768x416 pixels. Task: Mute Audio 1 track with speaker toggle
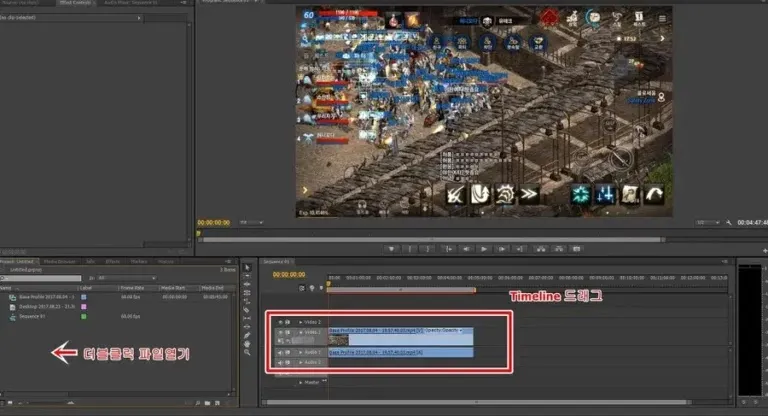click(x=281, y=353)
